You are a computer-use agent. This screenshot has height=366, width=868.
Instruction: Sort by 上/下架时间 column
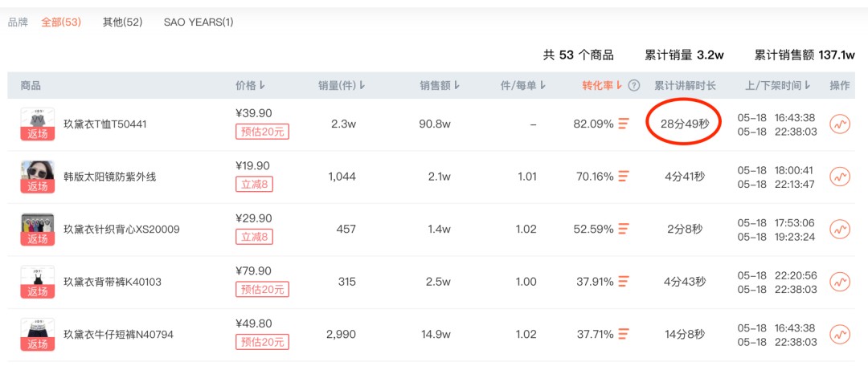(x=778, y=86)
